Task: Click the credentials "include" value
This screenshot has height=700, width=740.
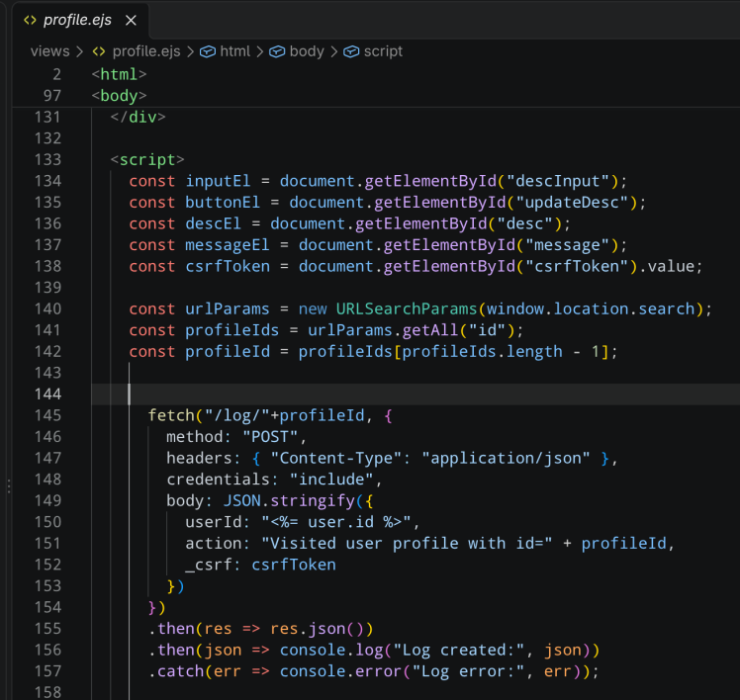Action: [x=331, y=480]
